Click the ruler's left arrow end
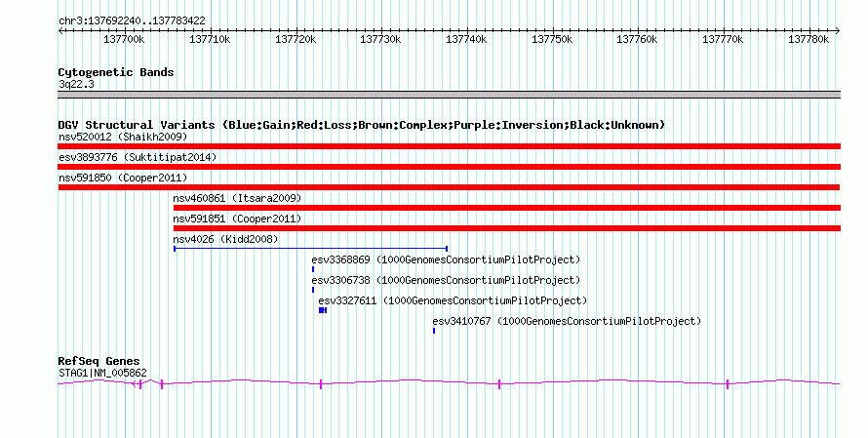Viewport: 868px width, 438px height. pos(60,31)
